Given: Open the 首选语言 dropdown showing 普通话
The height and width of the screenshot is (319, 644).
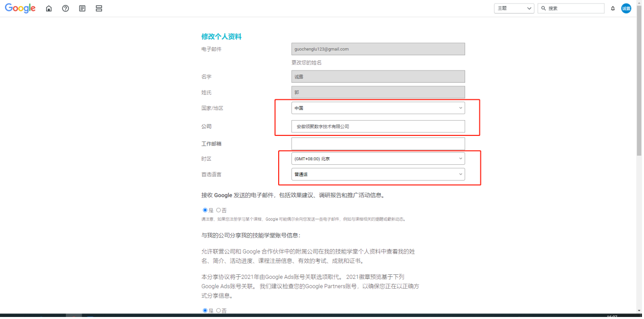Looking at the screenshot, I should pos(378,174).
